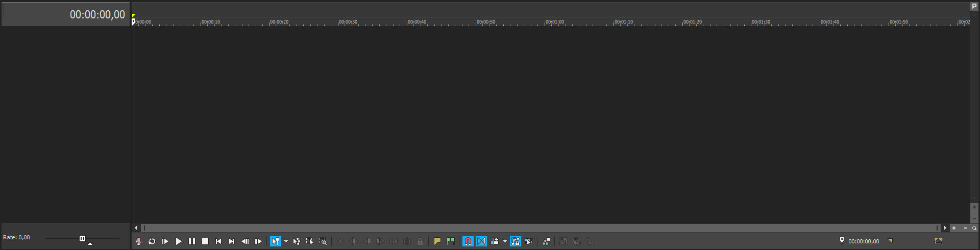Toggle the Auto Ripple icon

(x=495, y=241)
